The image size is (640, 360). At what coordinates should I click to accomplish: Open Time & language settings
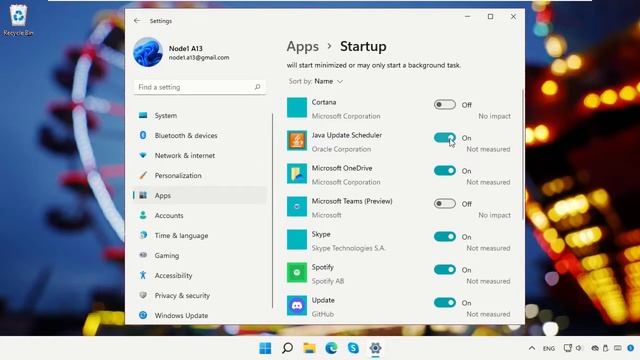[x=200, y=236]
